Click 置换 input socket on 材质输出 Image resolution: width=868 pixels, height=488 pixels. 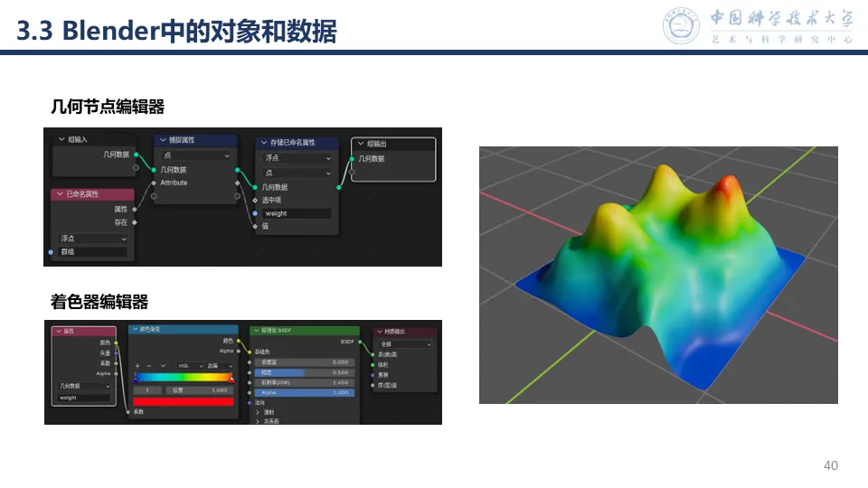tap(373, 375)
